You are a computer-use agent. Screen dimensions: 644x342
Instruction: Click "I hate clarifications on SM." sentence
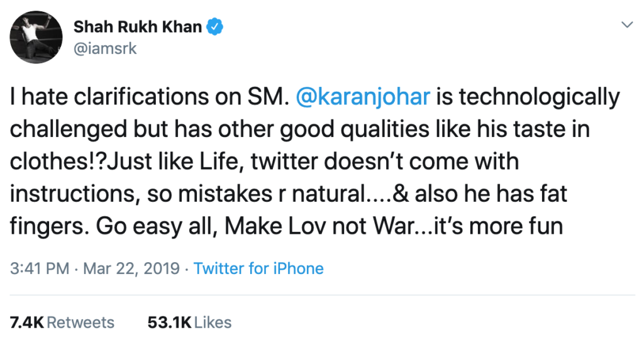tap(150, 97)
